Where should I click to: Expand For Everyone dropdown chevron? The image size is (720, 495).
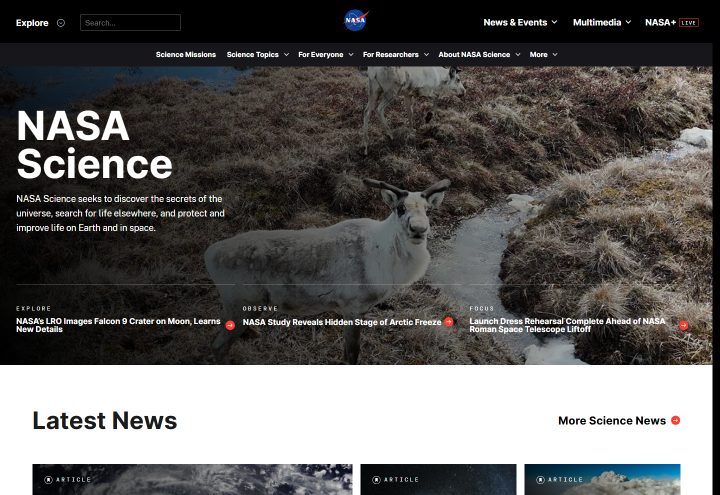pyautogui.click(x=351, y=55)
